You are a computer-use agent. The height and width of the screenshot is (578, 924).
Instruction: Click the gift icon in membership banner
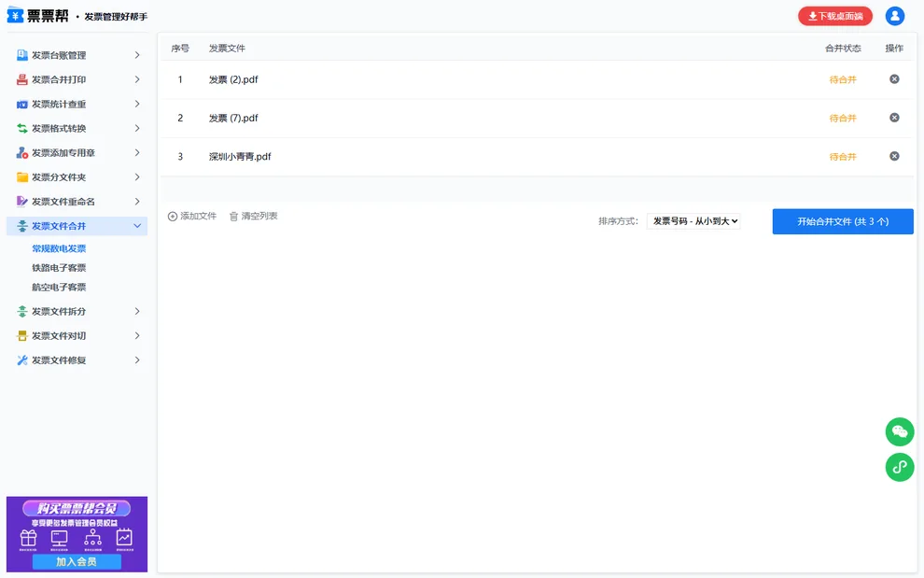coord(28,539)
